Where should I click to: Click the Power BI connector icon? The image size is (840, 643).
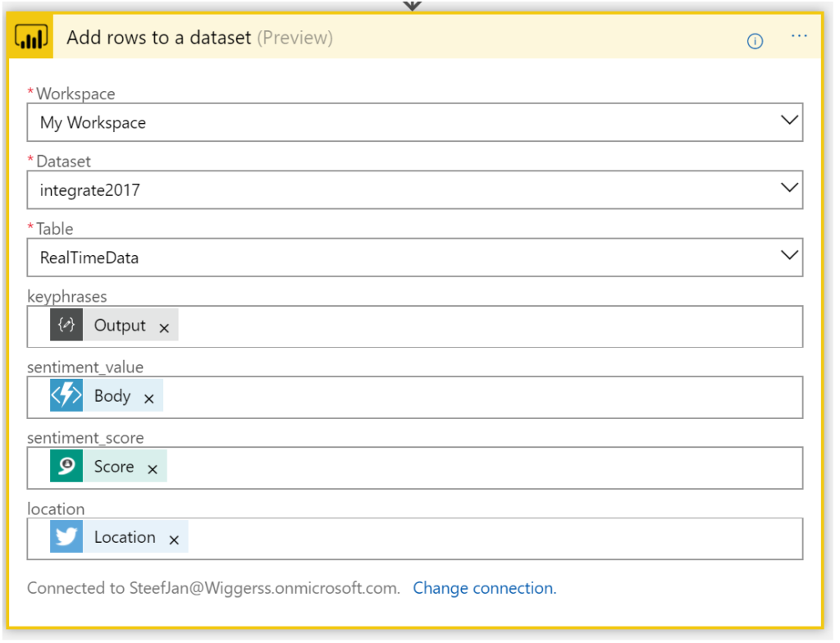[30, 36]
